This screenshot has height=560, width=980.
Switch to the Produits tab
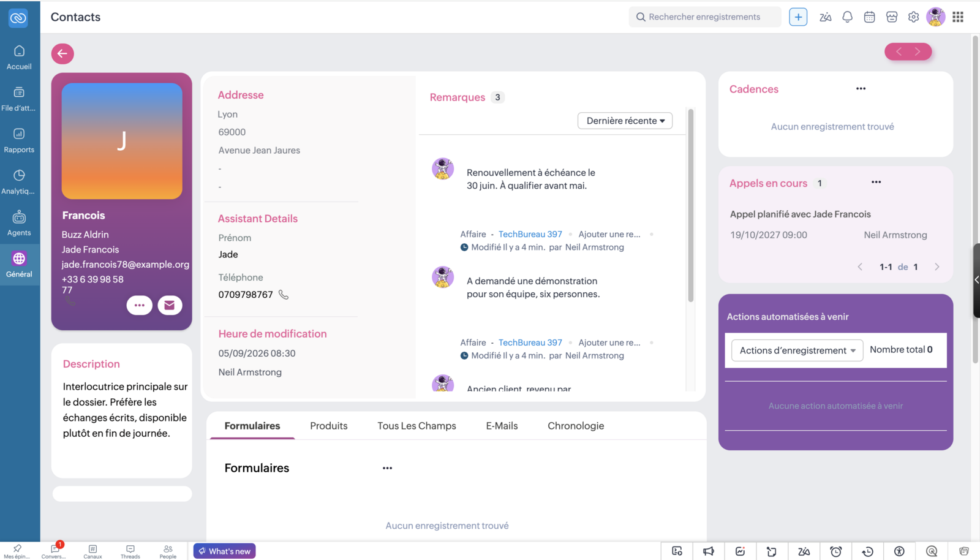click(x=329, y=426)
